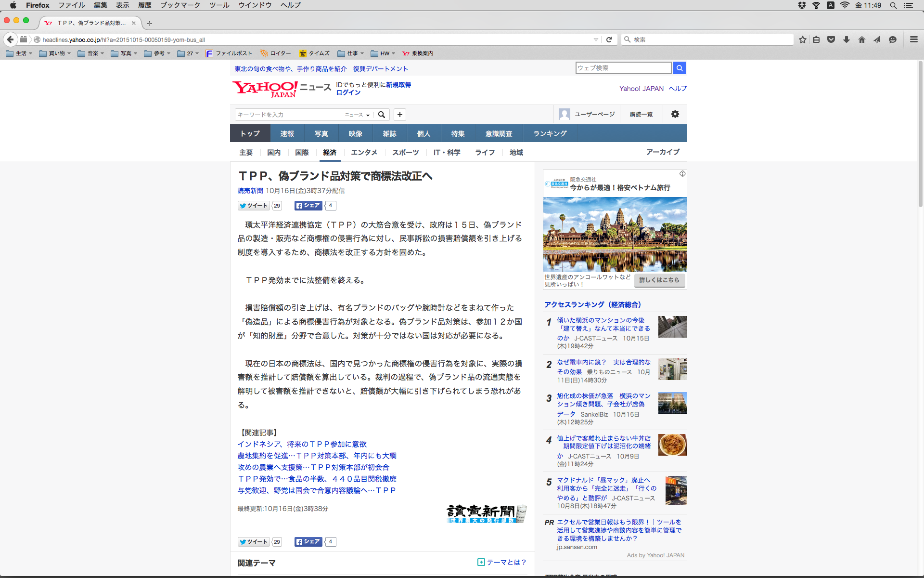Switch to the ランキング navigation tab
Screen dimensions: 924x578
tap(550, 133)
